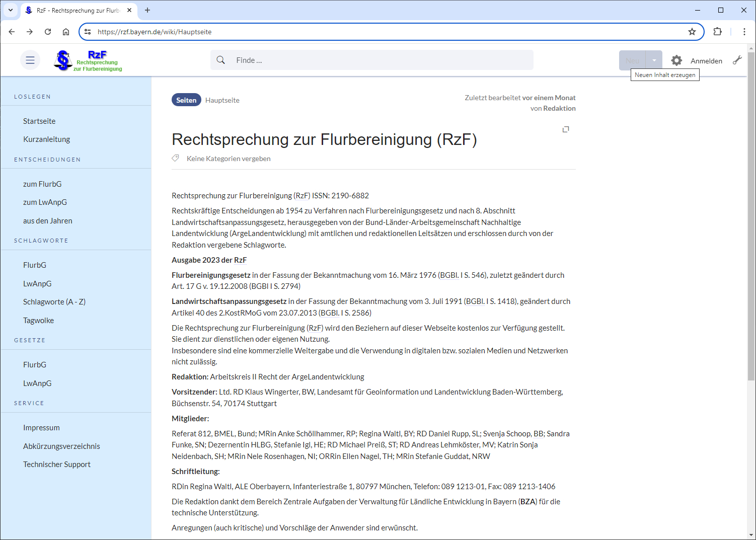
Task: Click 'Zuletzt bearbeitet vor einem Monat' text
Action: click(520, 98)
